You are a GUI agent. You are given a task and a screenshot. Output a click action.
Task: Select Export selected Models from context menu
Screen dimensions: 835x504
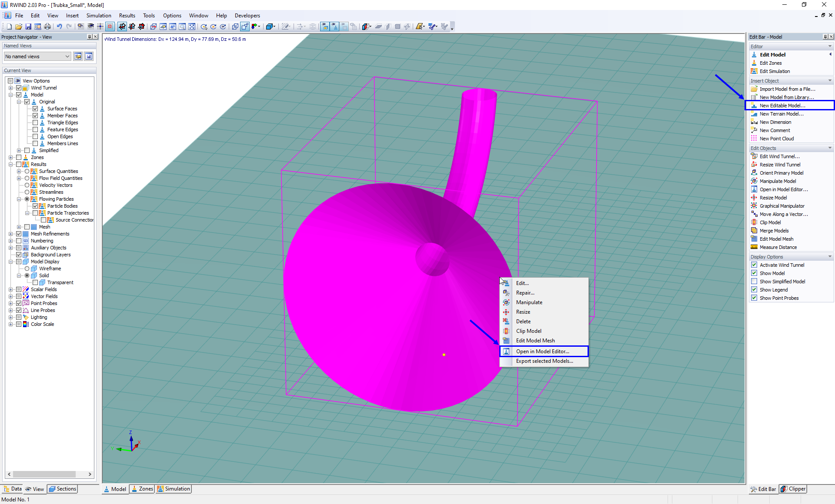pos(544,361)
